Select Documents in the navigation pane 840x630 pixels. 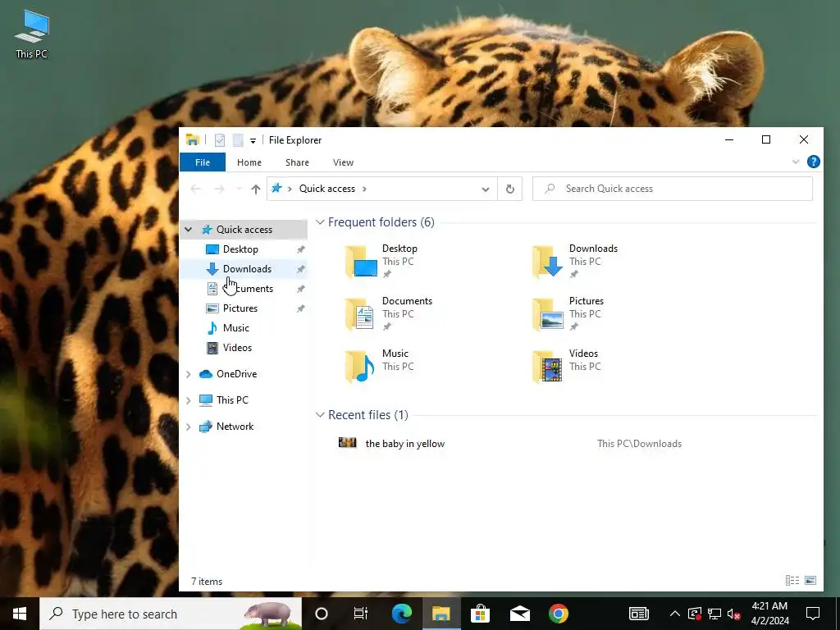[x=247, y=289]
